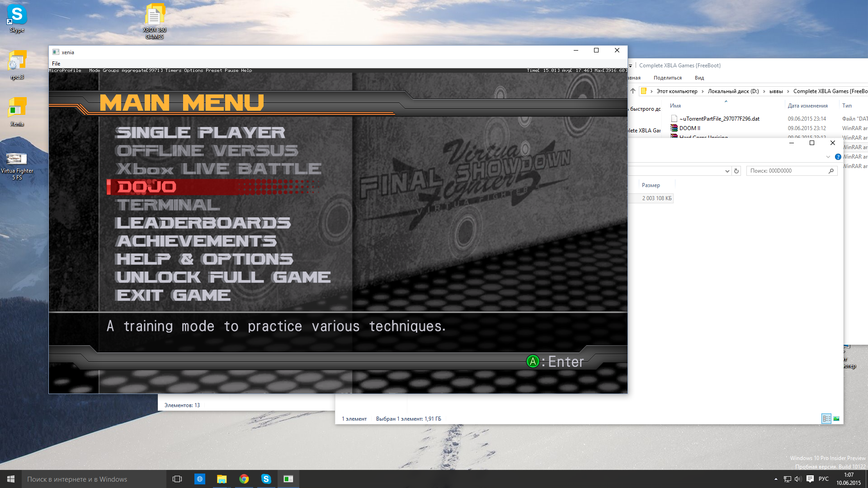
Task: Sort by the Тип column header
Action: [847, 106]
